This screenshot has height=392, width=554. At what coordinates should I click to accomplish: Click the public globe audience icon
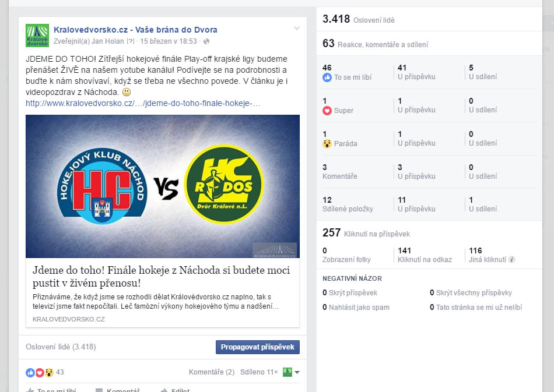point(206,41)
